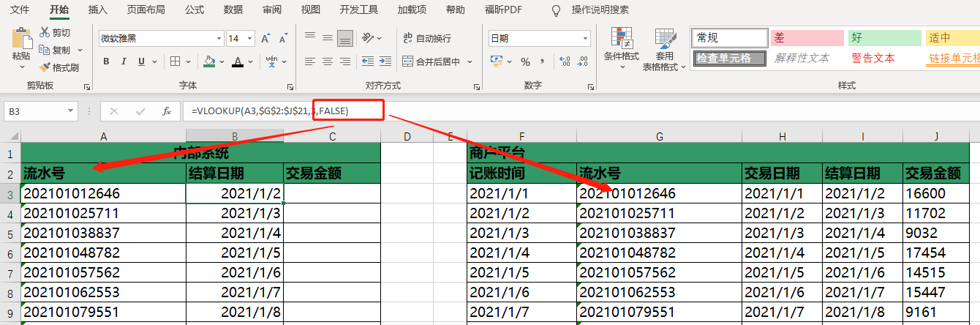Select cell containing 202101025711 in column A
This screenshot has width=980, height=325.
click(x=103, y=214)
